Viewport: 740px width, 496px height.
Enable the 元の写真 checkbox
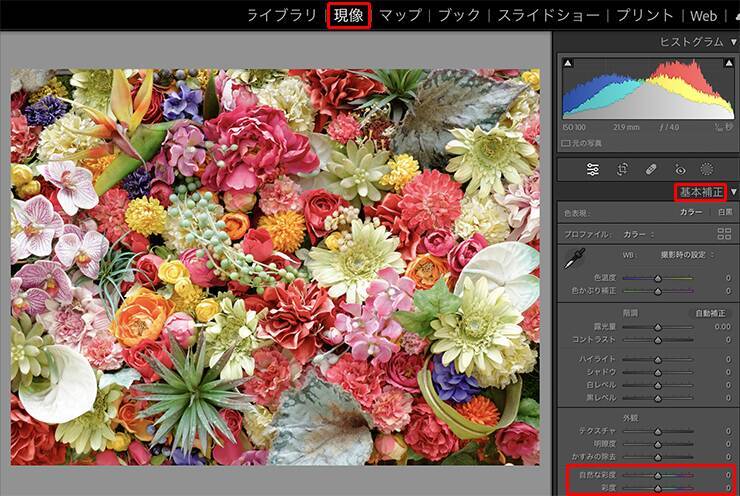[563, 145]
